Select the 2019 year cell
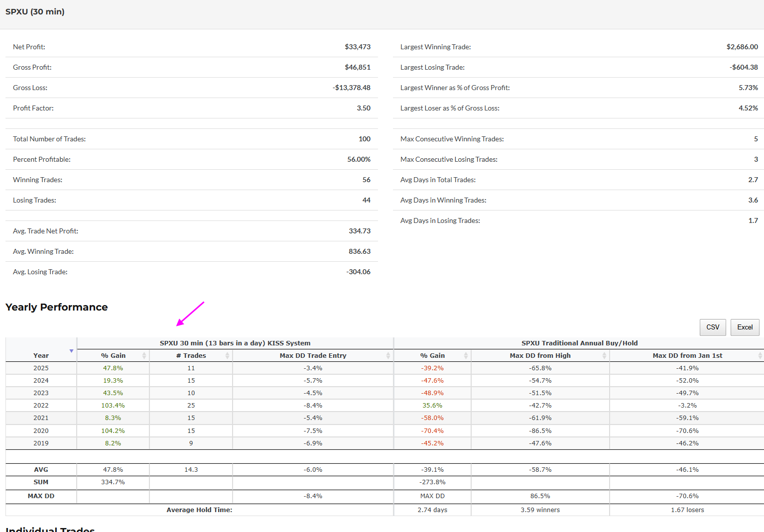The image size is (764, 532). (x=41, y=443)
